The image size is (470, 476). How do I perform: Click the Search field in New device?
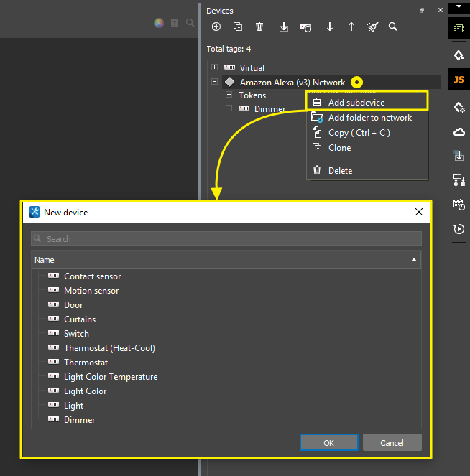(x=226, y=238)
